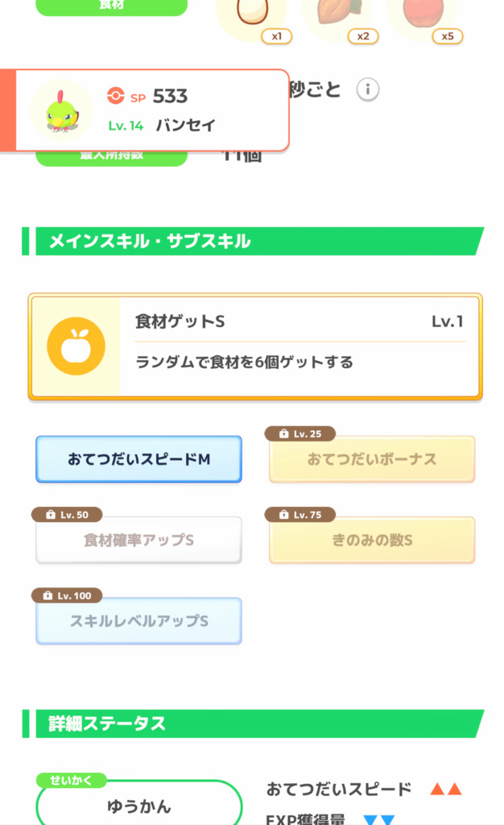Tap the メインスキル・サブスキル section header
Screen dimensions: 504x825
[x=253, y=241]
